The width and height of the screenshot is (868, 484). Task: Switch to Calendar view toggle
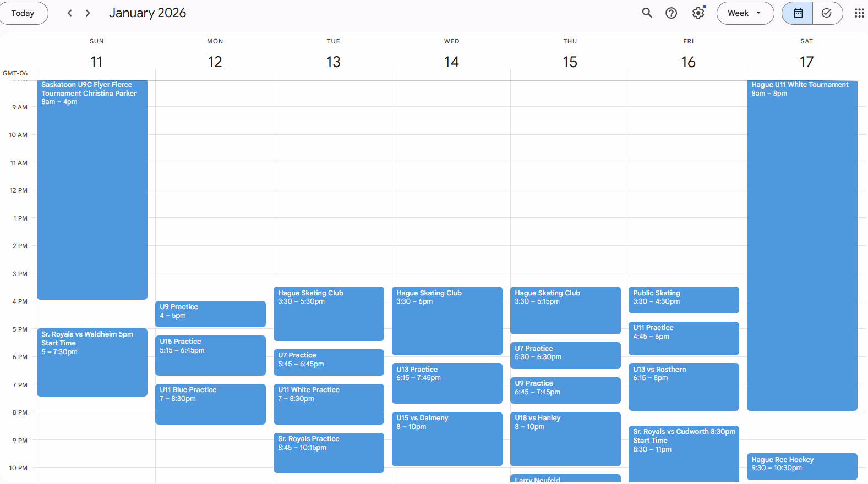tap(798, 13)
